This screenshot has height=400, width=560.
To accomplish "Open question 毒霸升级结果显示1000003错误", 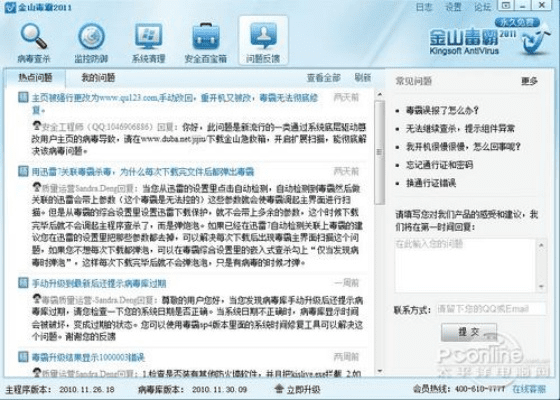I will (x=88, y=357).
